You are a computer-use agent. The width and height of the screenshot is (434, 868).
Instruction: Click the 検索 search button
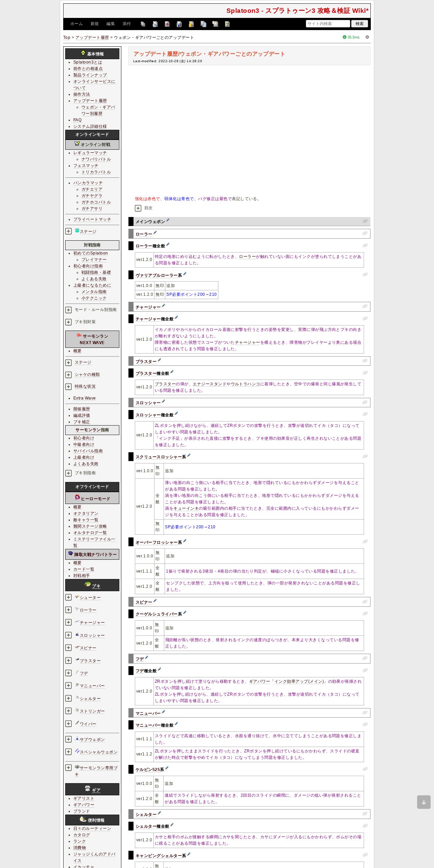click(x=360, y=24)
